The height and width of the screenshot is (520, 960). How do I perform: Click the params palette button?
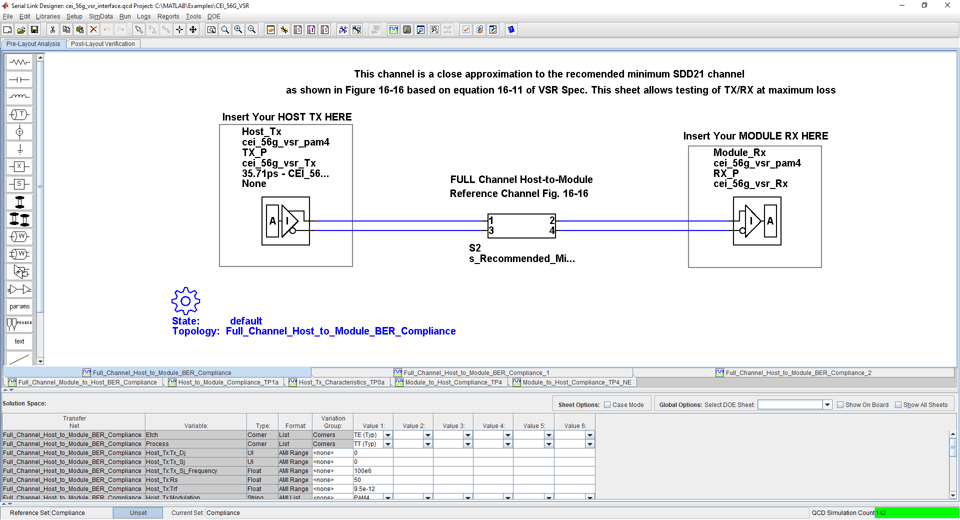(19, 306)
